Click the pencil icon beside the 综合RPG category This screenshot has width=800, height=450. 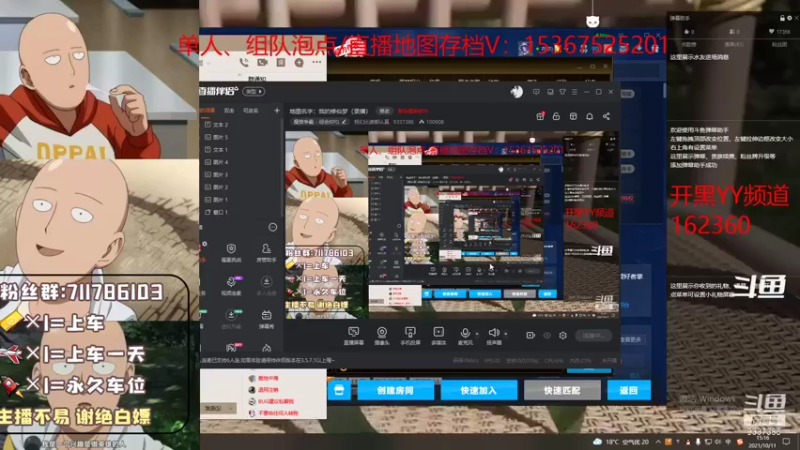pos(344,122)
